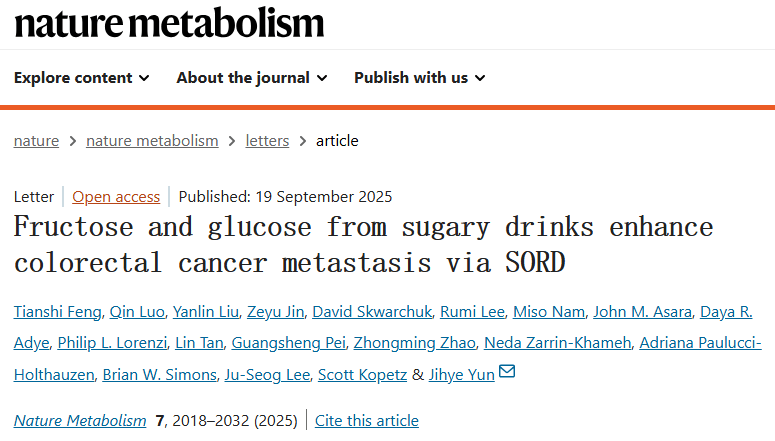Open the nature metabolism breadcrumb
775x441 pixels.
tap(152, 141)
